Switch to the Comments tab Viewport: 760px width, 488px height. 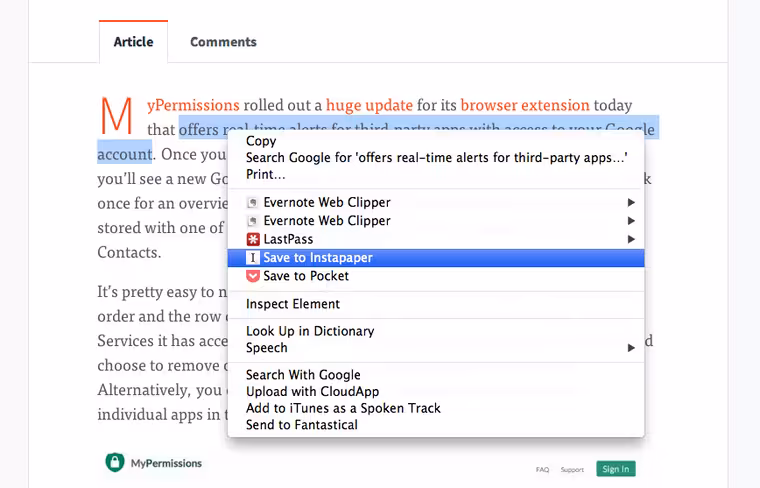pos(223,42)
